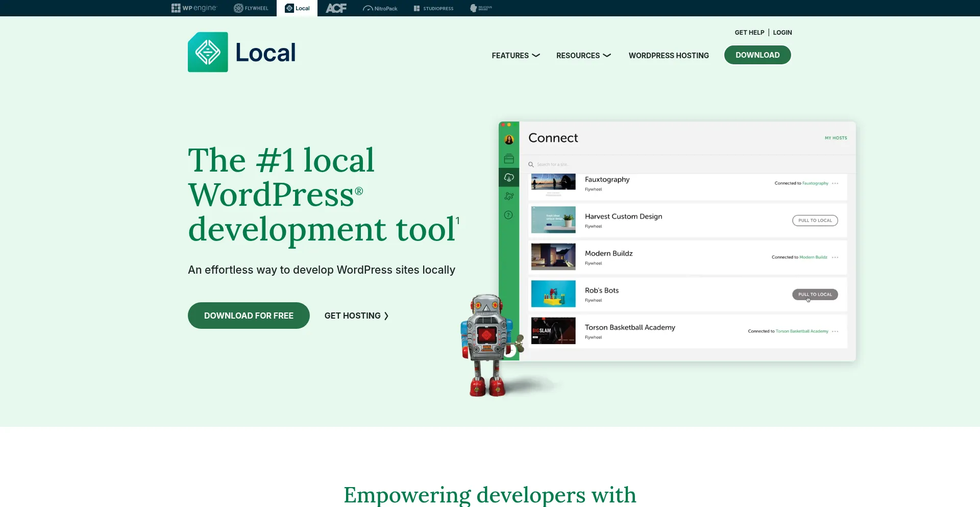Click the help question mark icon

[x=508, y=215]
